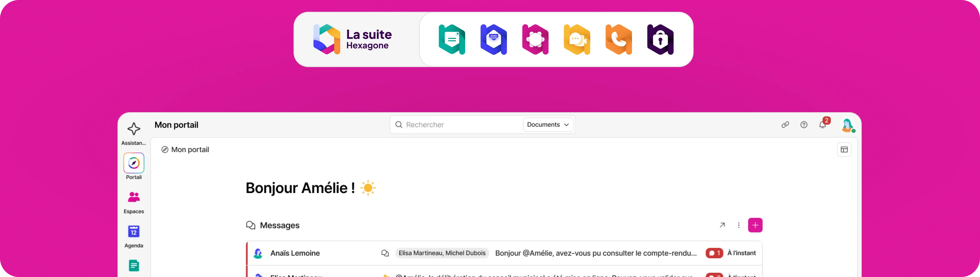
Task: Toggle the layout panel icon
Action: click(844, 149)
